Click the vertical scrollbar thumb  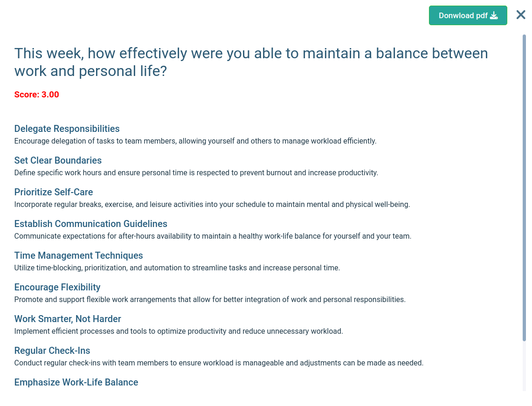tap(524, 187)
